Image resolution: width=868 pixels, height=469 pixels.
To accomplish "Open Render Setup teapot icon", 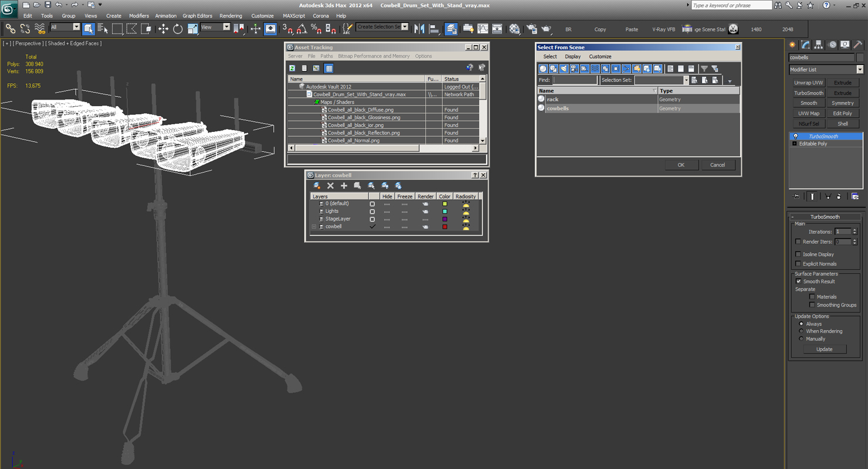I will (x=532, y=28).
